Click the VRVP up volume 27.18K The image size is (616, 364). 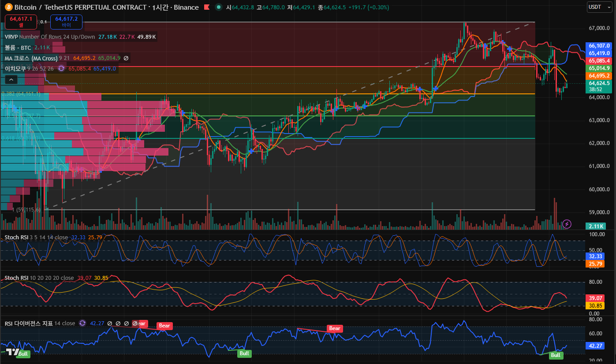tap(108, 37)
